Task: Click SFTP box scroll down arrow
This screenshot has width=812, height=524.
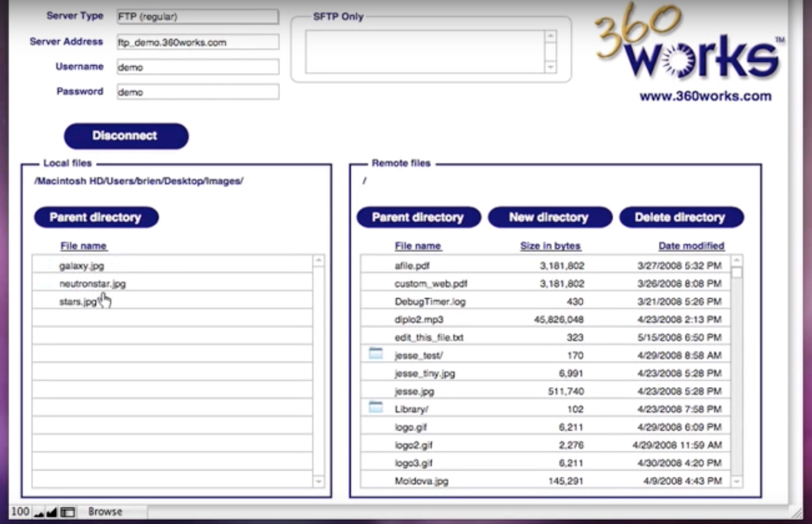Action: click(551, 67)
